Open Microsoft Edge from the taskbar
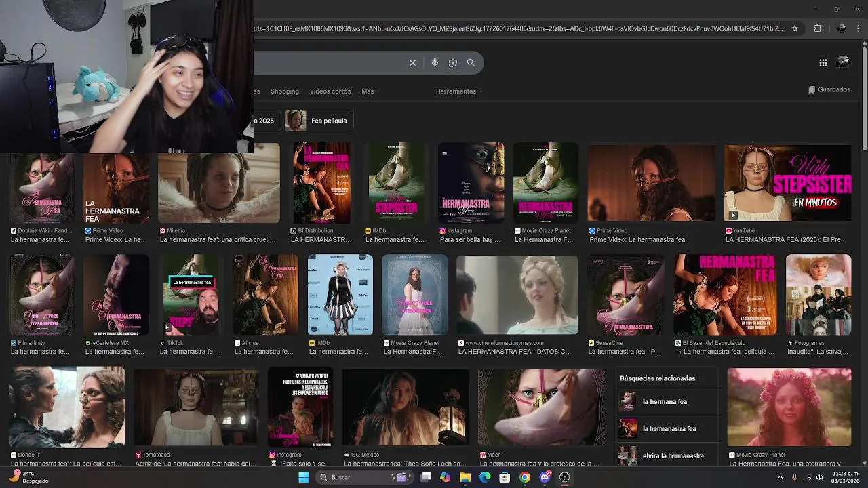Image resolution: width=868 pixels, height=488 pixels. click(x=485, y=477)
